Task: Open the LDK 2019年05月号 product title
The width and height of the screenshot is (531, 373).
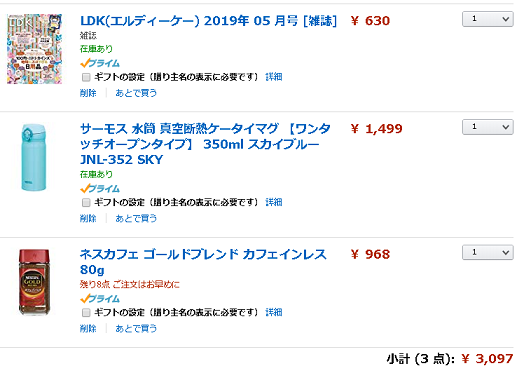Action: (208, 21)
